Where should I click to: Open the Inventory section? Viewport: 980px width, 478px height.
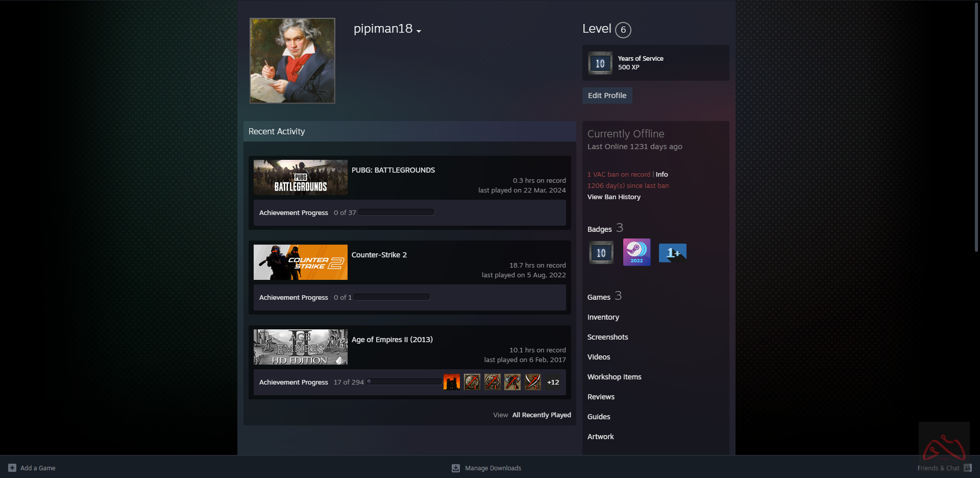(x=603, y=317)
